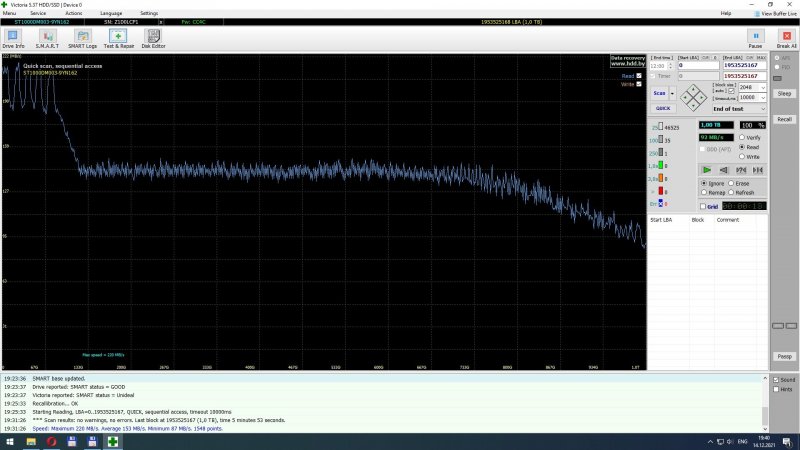Enable the Hints checkbox
Viewport: 800px width, 450px height.
(774, 389)
